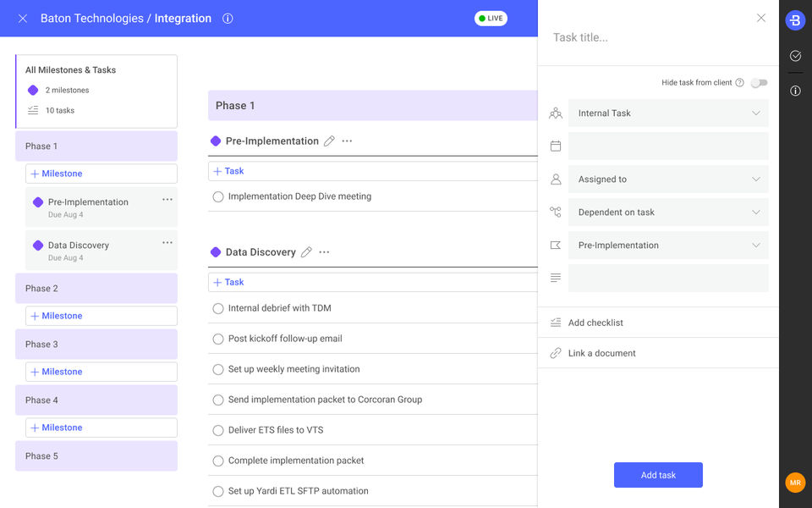Open Pre-Implementation milestone in sidebar

coord(101,207)
